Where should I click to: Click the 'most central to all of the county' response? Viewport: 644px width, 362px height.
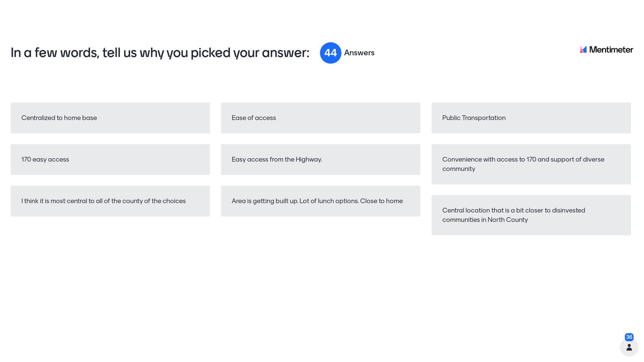pos(110,201)
